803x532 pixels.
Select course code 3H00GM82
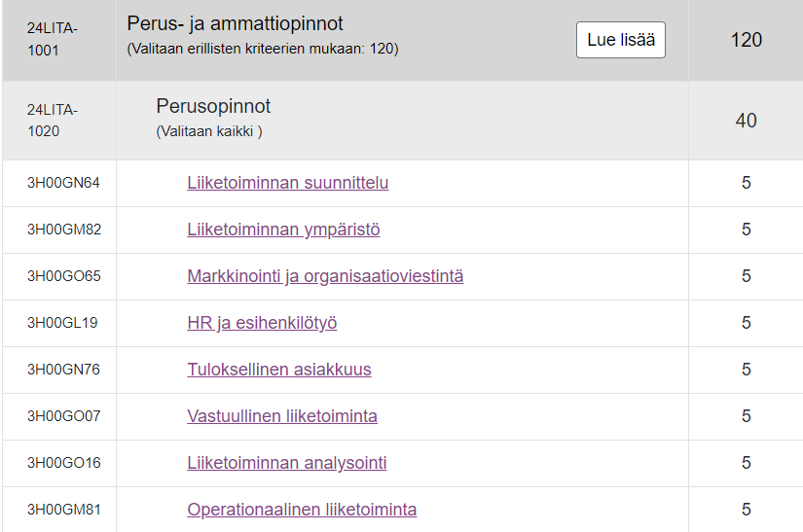click(64, 230)
